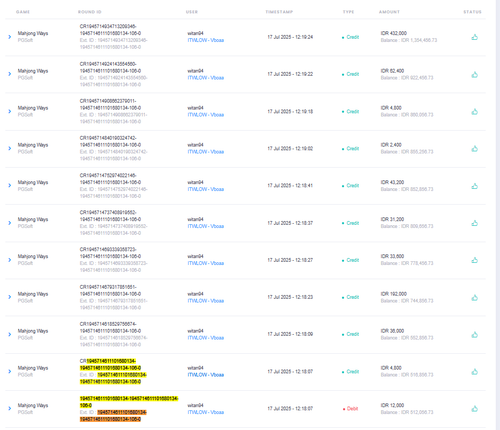Click thumbs-up status icon for 12:18:41 row

(x=475, y=186)
